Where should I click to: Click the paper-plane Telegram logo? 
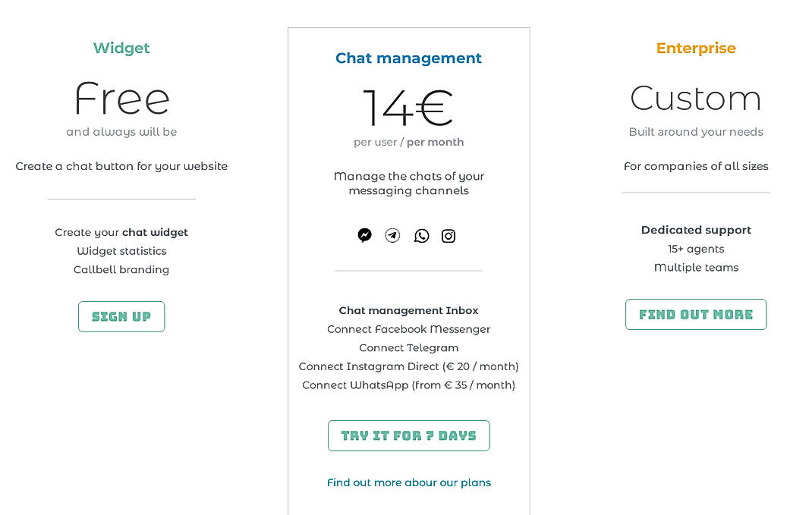click(x=392, y=236)
